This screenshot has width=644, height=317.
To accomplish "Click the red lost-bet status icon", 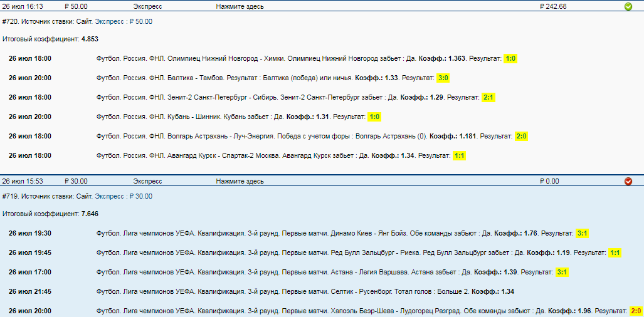I will point(628,181).
